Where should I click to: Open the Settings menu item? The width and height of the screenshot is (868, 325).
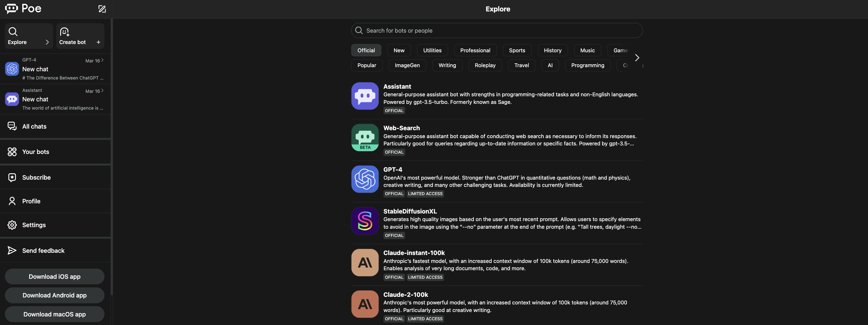55,225
